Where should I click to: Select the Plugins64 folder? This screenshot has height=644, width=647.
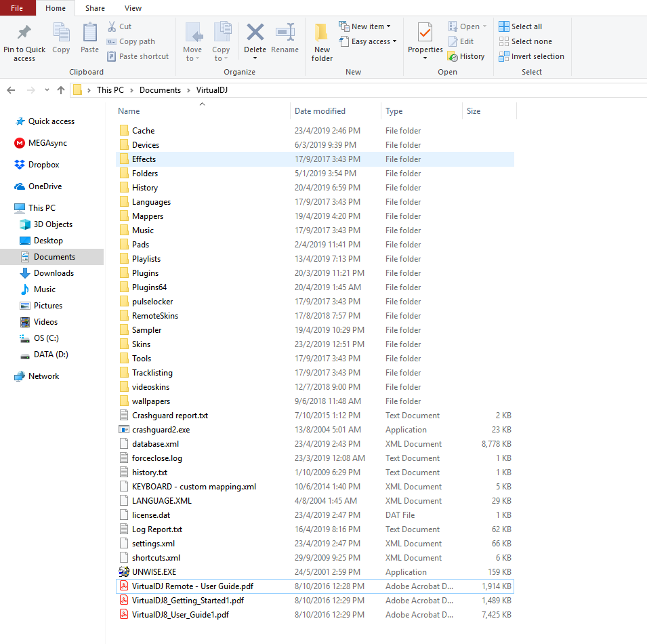(149, 287)
